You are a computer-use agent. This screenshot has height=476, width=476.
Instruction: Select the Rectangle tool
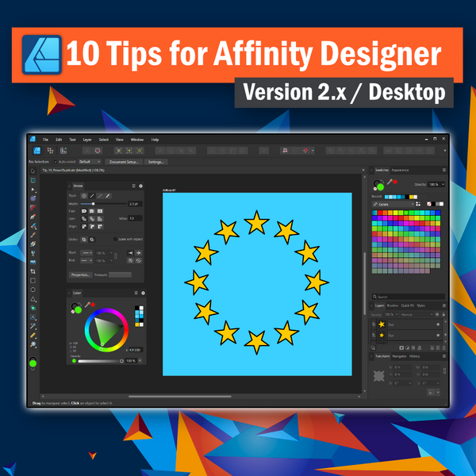[x=33, y=281]
